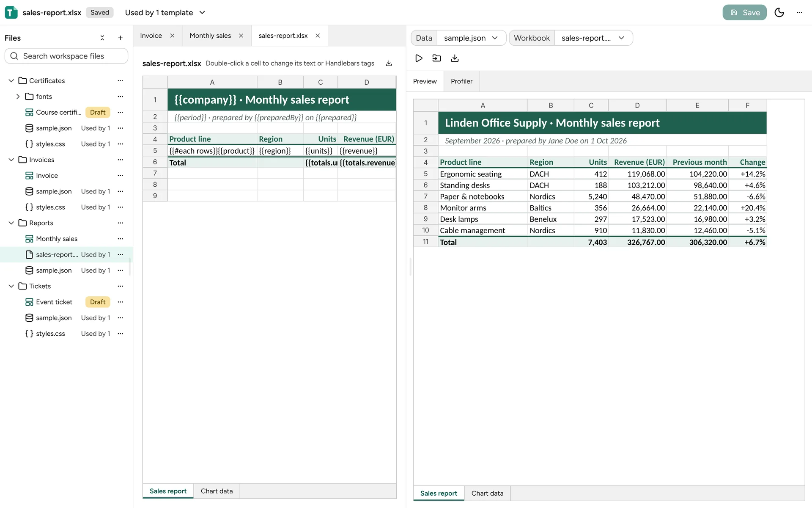Open options for Monthly sales template

pos(121,239)
